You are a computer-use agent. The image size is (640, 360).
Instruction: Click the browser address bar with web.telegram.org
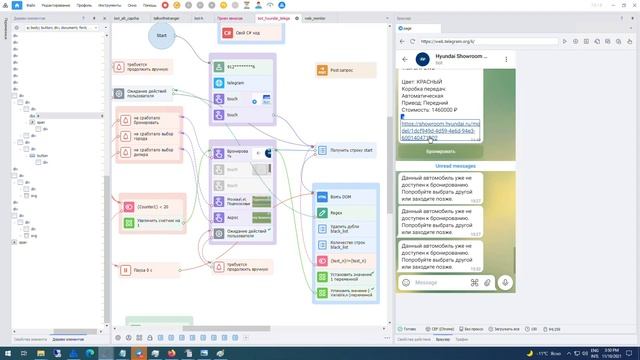pyautogui.click(x=488, y=41)
